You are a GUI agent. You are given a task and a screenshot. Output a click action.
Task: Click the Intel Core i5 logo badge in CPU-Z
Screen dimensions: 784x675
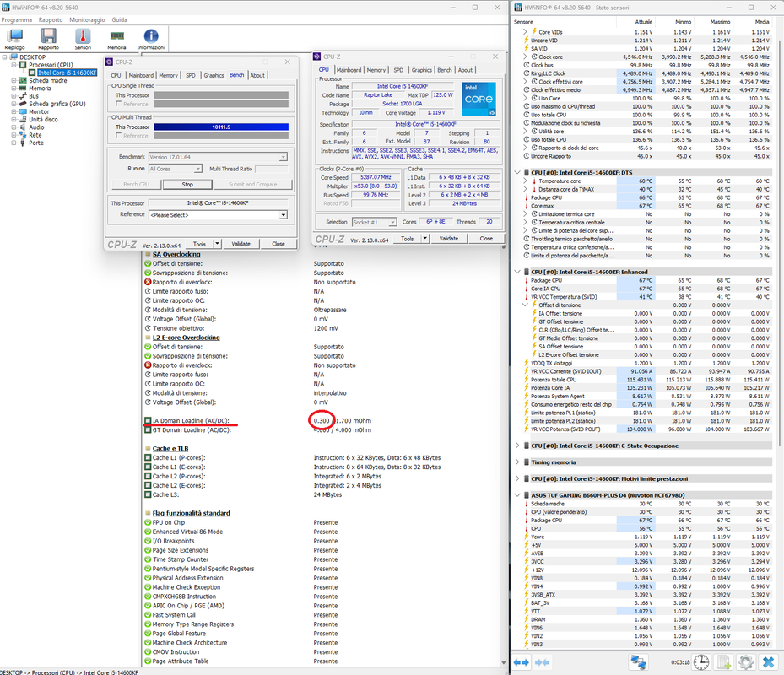pos(479,99)
